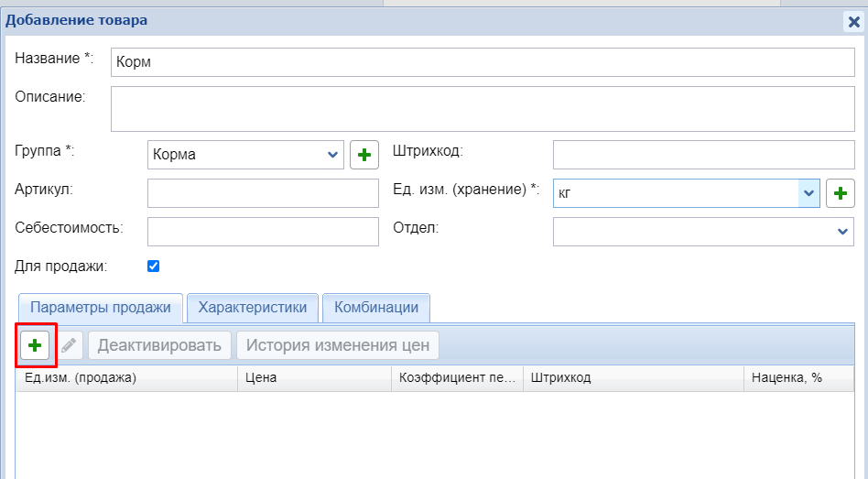Focus the Описание text area
The width and height of the screenshot is (868, 479).
click(482, 109)
